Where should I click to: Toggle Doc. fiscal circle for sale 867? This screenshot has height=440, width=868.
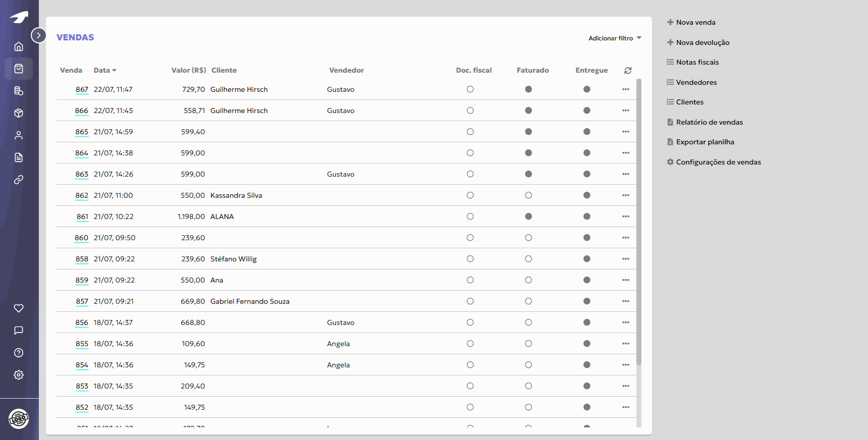pos(470,89)
